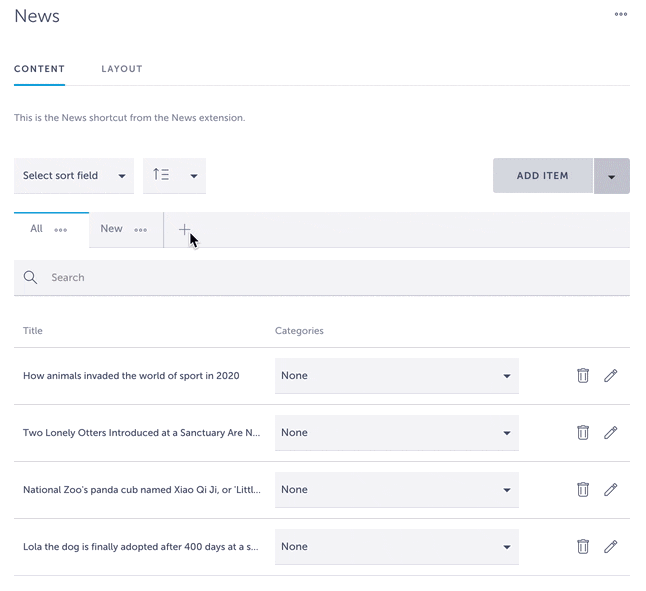
Task: Edit the 'Lola the dog' item
Action: click(611, 547)
